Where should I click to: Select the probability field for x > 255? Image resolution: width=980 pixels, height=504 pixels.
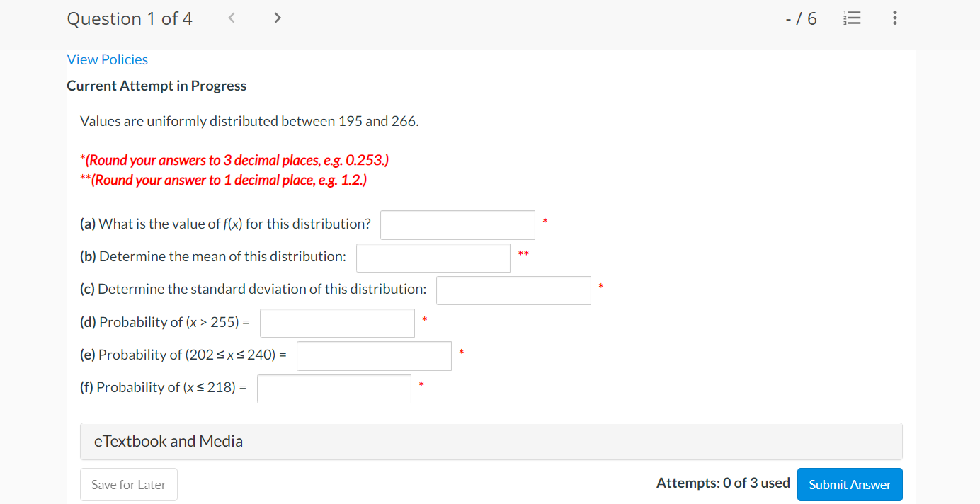[x=337, y=322]
